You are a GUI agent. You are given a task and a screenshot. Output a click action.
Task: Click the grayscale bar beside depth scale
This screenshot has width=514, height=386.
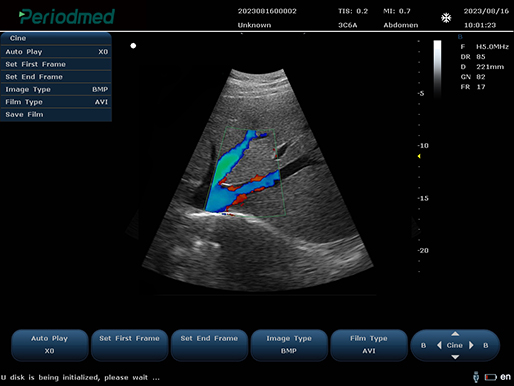click(437, 69)
